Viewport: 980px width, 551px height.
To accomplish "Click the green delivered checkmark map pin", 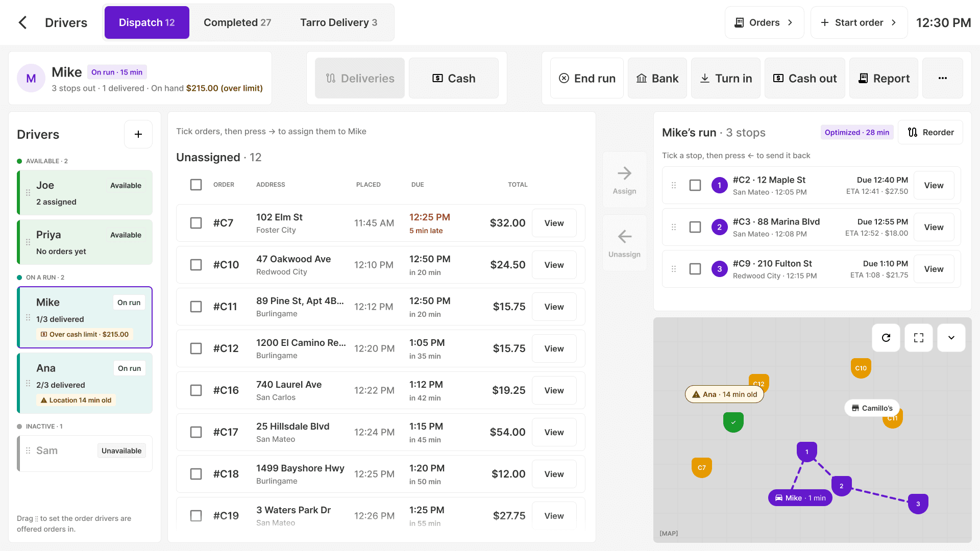I will click(733, 422).
